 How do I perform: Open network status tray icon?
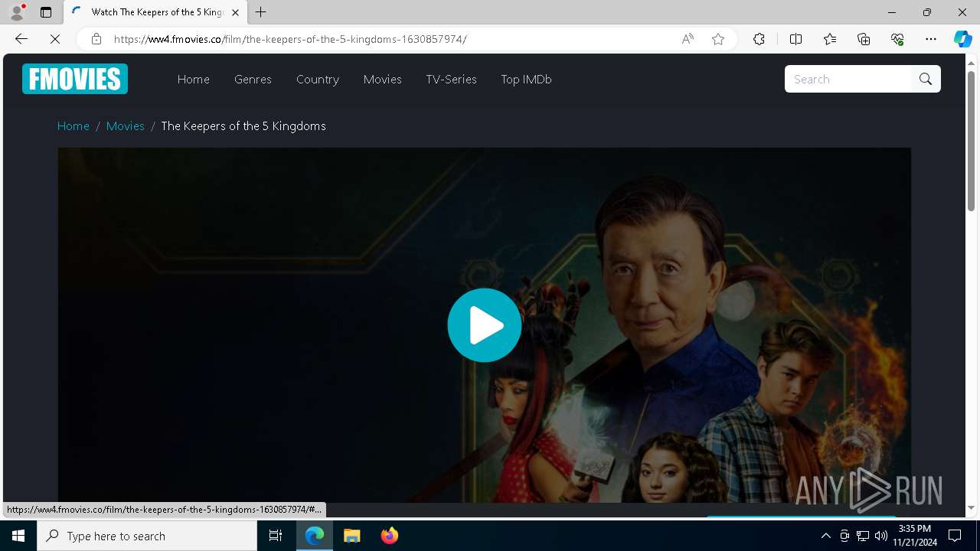click(x=862, y=536)
